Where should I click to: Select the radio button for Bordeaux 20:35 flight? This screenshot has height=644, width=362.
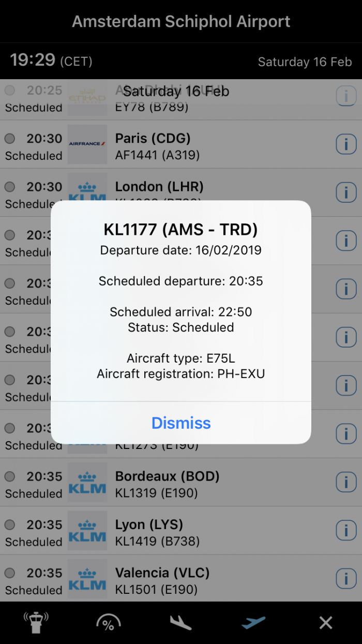click(10, 476)
